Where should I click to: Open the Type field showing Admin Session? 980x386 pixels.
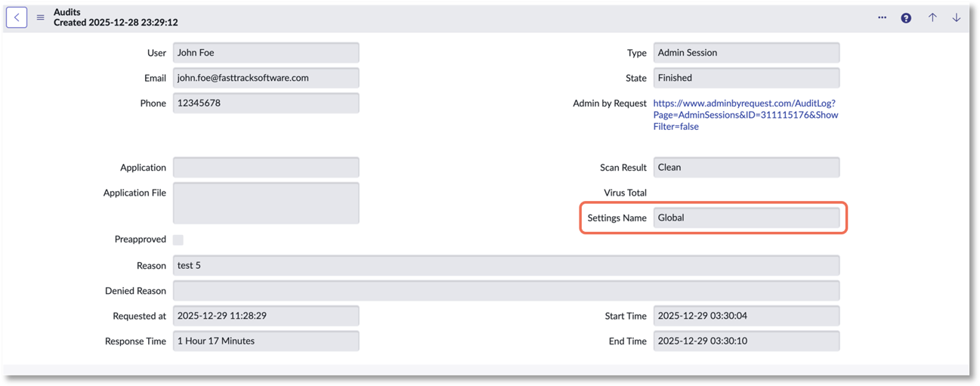[746, 53]
